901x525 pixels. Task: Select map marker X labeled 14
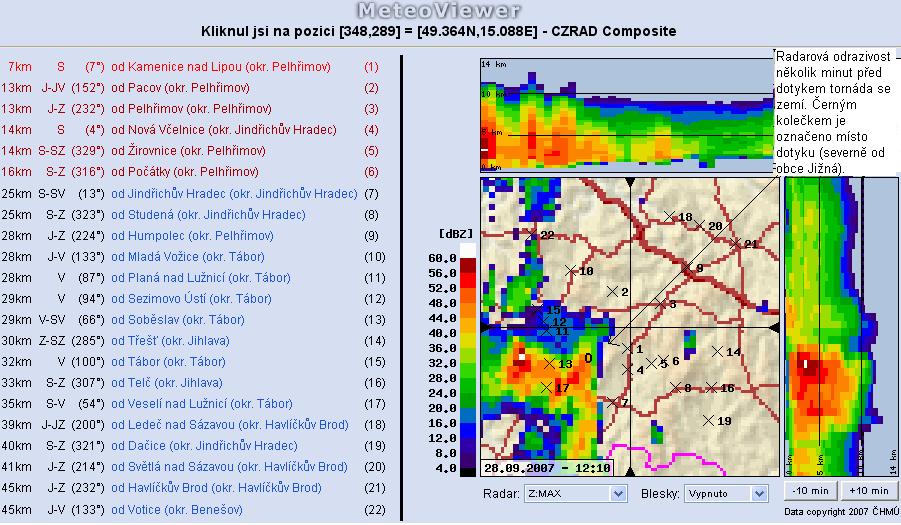717,351
